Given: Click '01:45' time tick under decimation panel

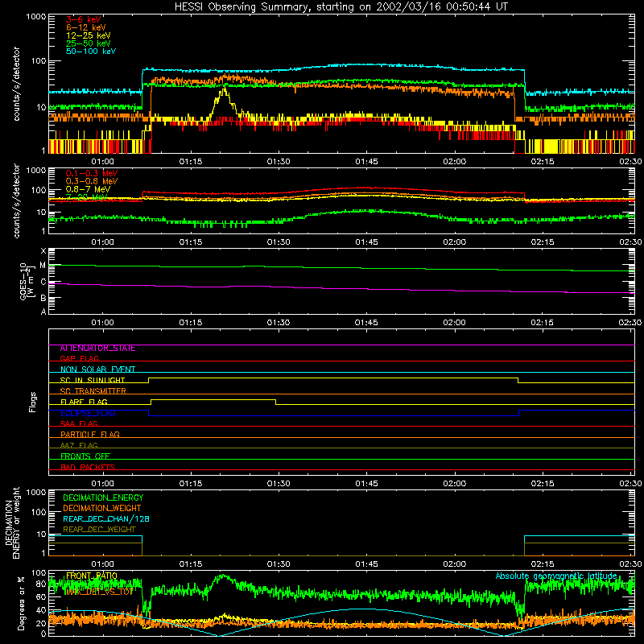Looking at the screenshot, I should (x=366, y=564).
